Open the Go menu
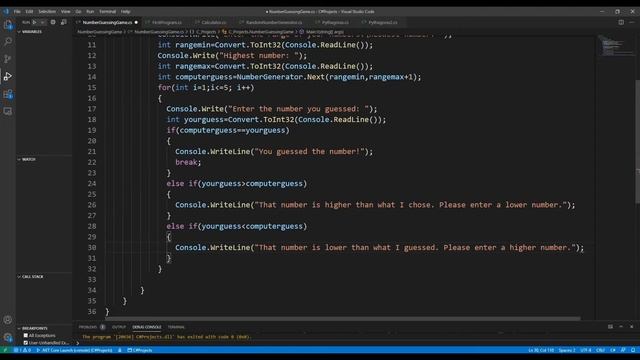This screenshot has height=360, width=640. coord(78,11)
